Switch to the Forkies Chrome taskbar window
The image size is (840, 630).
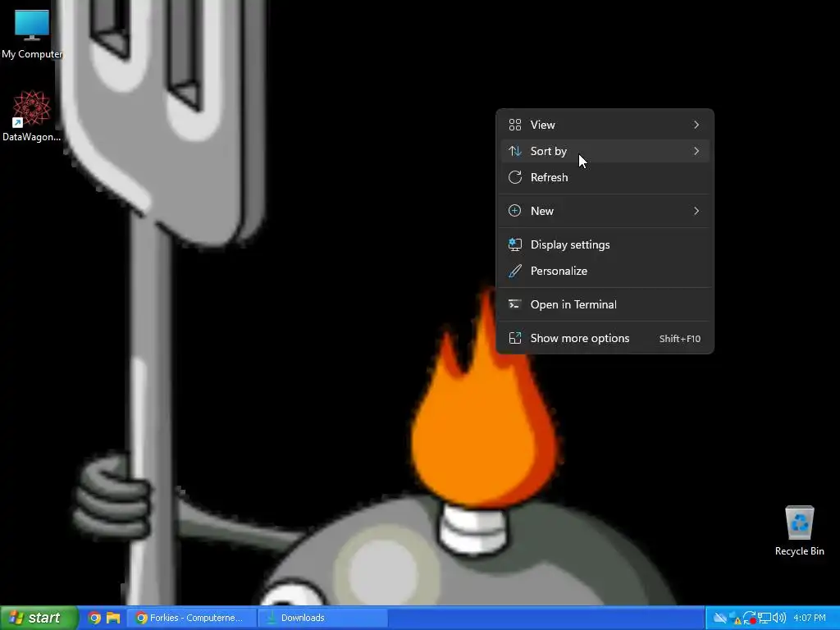pos(192,618)
